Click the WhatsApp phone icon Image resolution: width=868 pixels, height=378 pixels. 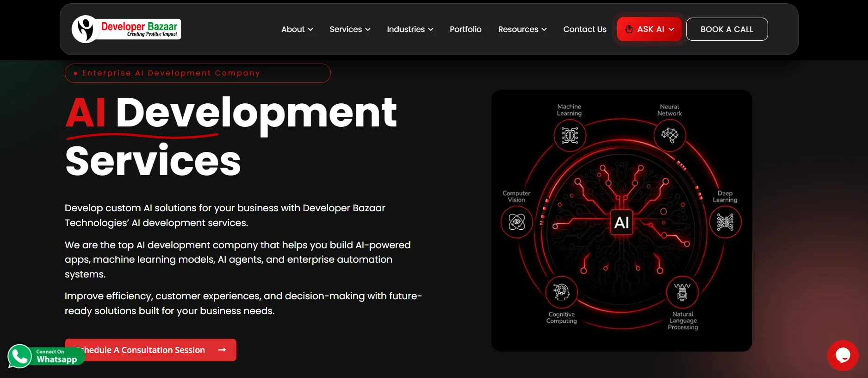[x=19, y=356]
